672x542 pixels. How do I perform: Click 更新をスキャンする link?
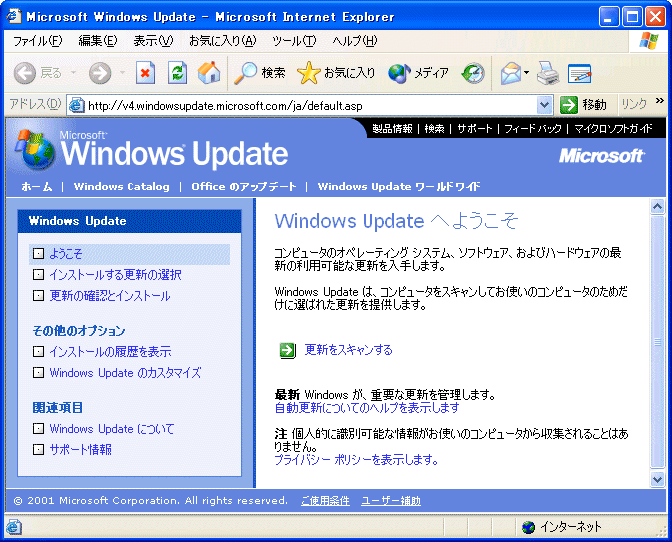click(348, 350)
